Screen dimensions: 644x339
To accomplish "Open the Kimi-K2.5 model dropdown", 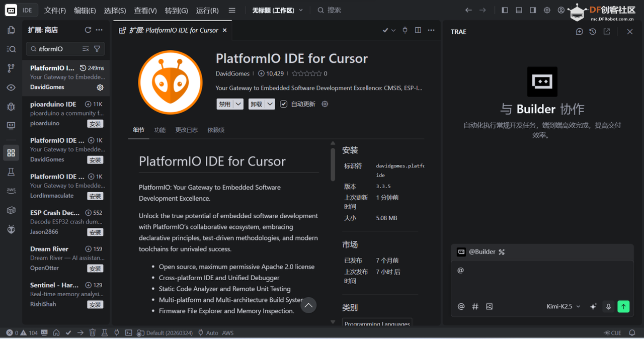I will point(562,306).
